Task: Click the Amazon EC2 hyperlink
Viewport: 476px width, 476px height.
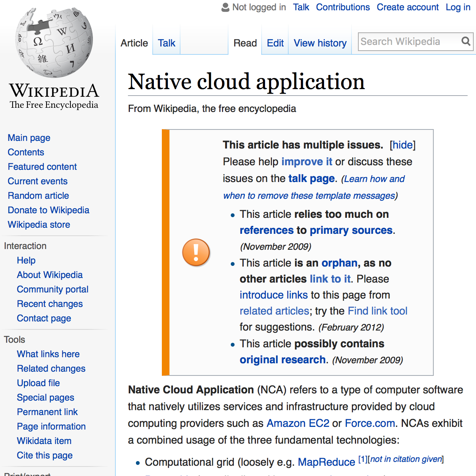Action: tap(297, 423)
